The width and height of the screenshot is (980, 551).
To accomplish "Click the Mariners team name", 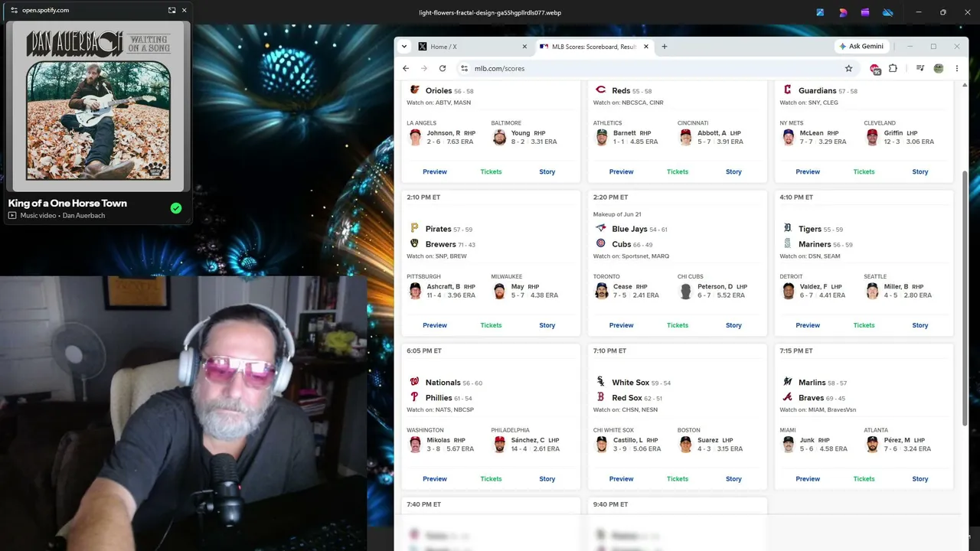I will pos(815,245).
